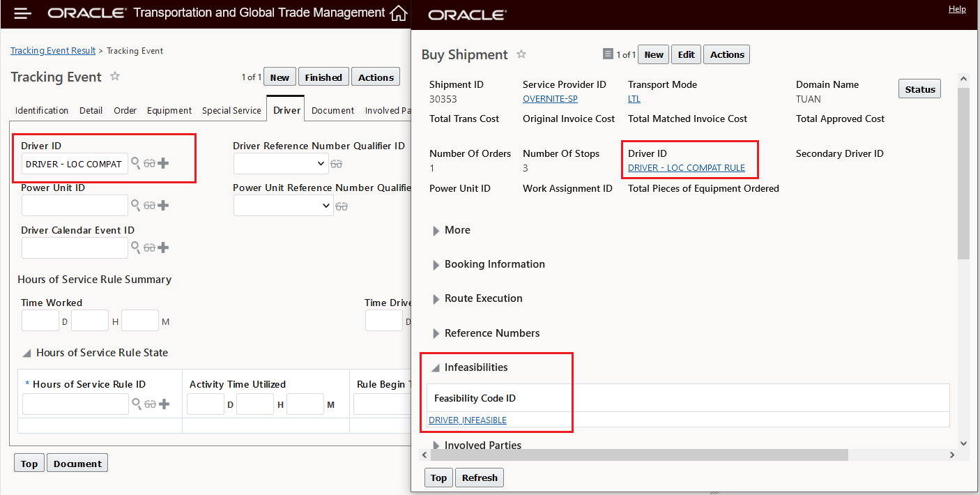Expand the More section

(436, 230)
